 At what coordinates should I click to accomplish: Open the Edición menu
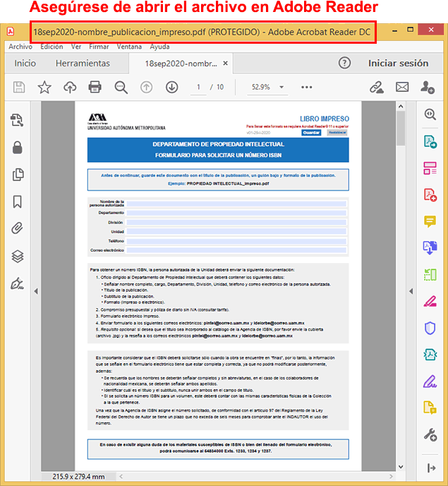point(52,47)
